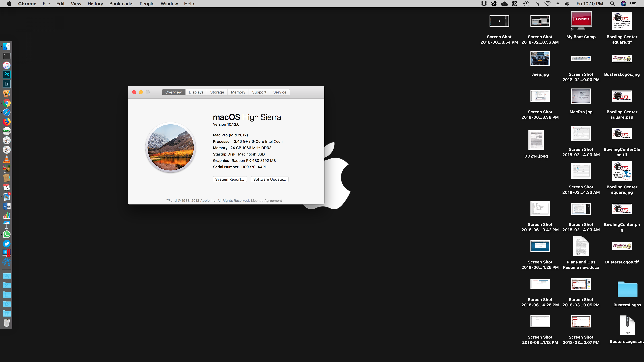
Task: Open the Chrome application menu
Action: 27,4
